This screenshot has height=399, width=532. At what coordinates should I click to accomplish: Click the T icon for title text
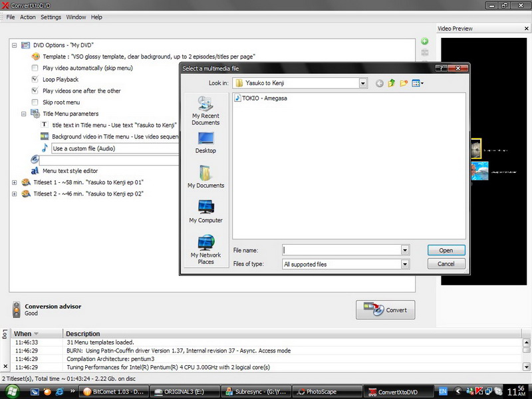(x=45, y=124)
